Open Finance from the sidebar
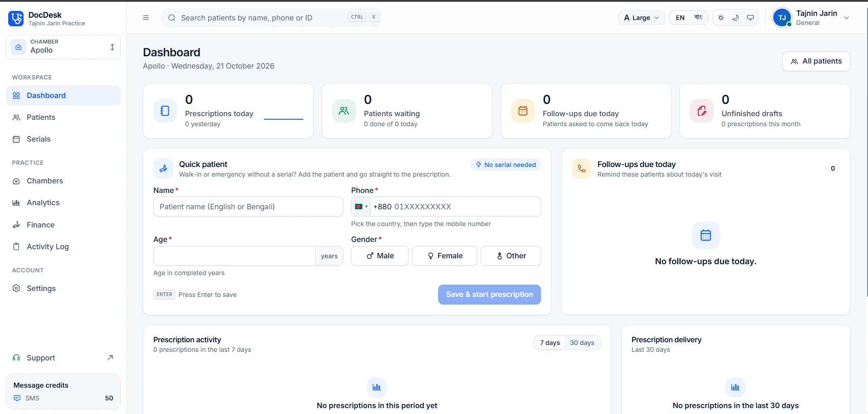Viewport: 868px width, 414px height. coord(63,225)
